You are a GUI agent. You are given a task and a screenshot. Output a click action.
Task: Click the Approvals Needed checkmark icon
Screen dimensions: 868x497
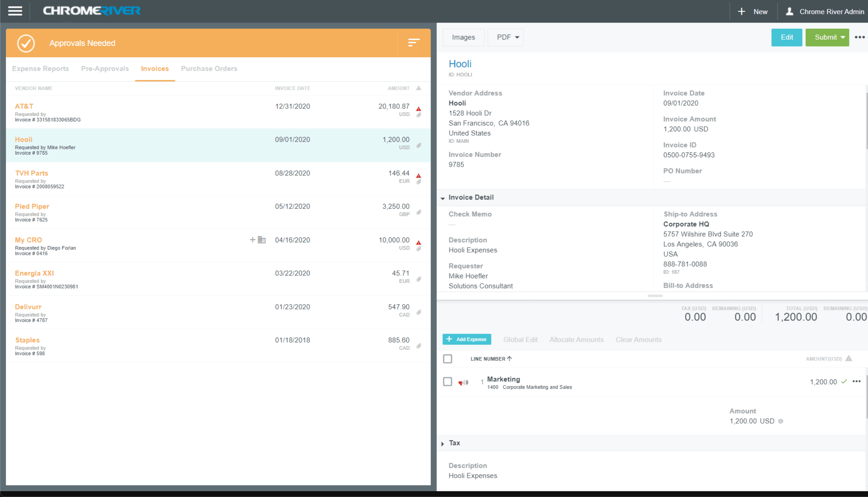[26, 43]
